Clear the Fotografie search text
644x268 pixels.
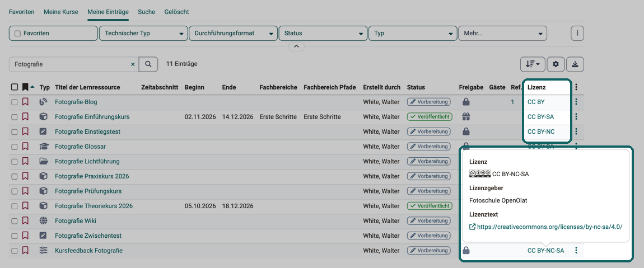133,64
